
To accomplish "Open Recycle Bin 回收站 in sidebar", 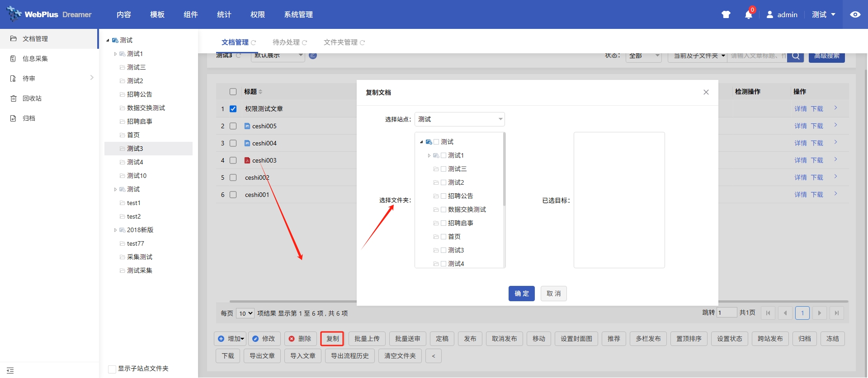I will [x=32, y=98].
